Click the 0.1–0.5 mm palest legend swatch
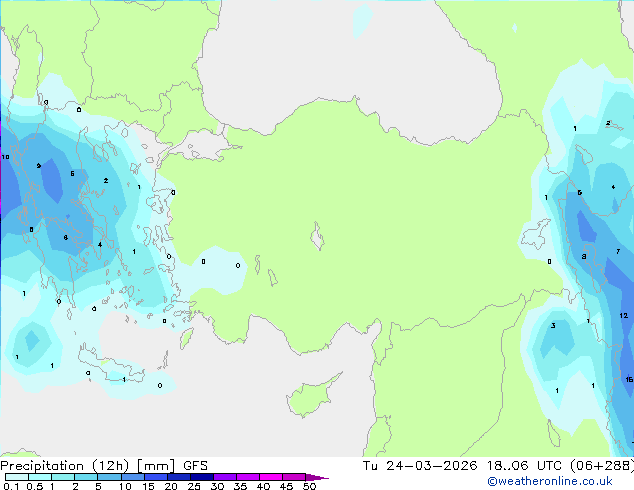This screenshot has width=634, height=490. click(17, 477)
